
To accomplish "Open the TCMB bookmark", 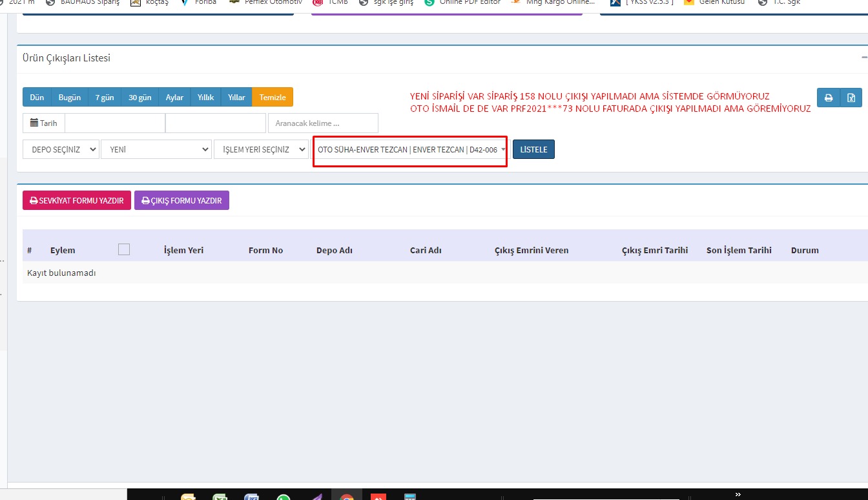I will click(x=331, y=3).
